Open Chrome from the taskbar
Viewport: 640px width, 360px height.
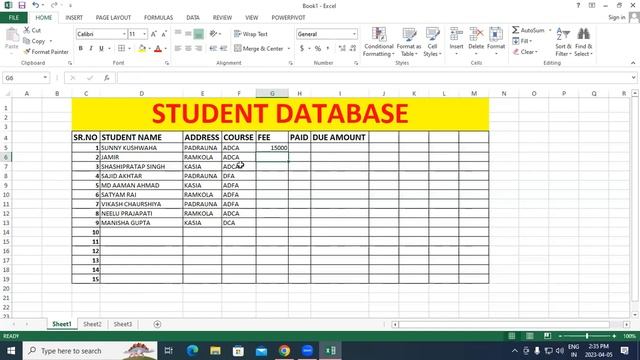(284, 351)
